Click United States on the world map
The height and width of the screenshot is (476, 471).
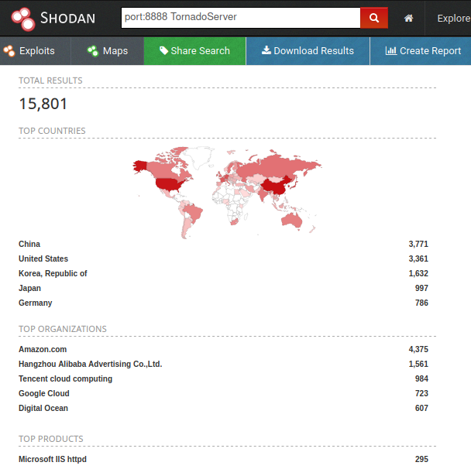[169, 184]
